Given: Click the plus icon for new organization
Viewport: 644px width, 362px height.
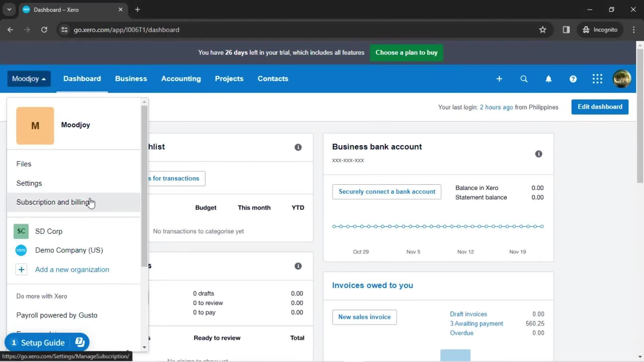Looking at the screenshot, I should click(21, 269).
